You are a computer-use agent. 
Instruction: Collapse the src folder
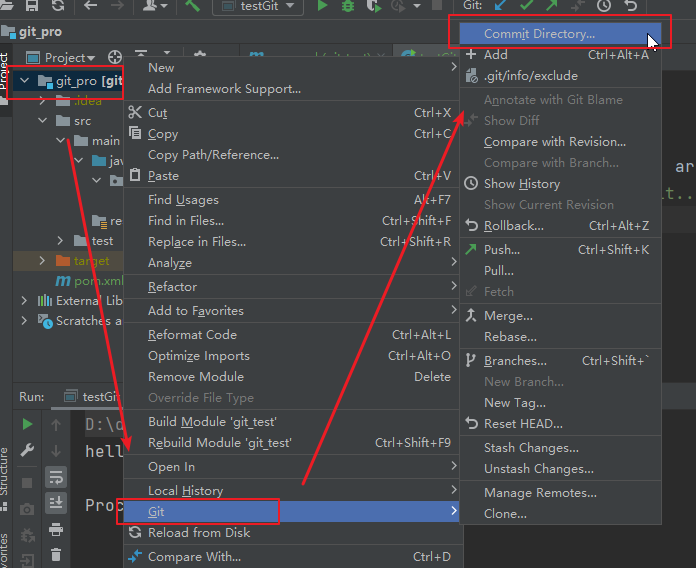[x=43, y=120]
